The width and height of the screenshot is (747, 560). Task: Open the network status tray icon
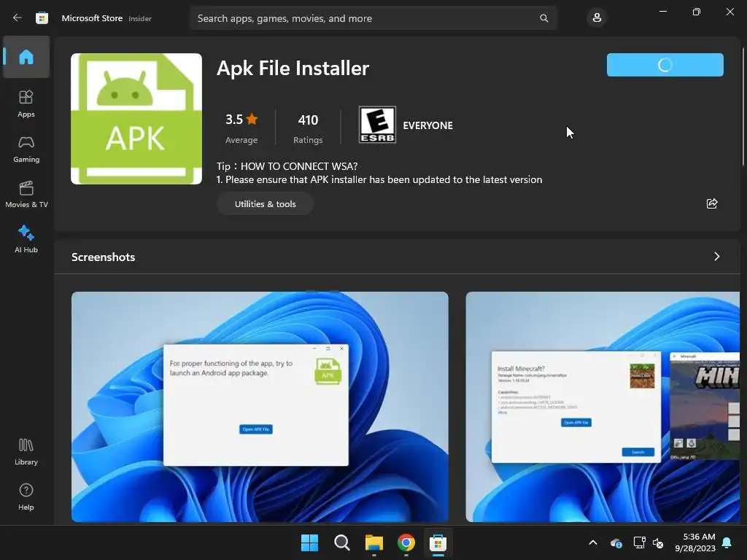(x=639, y=542)
